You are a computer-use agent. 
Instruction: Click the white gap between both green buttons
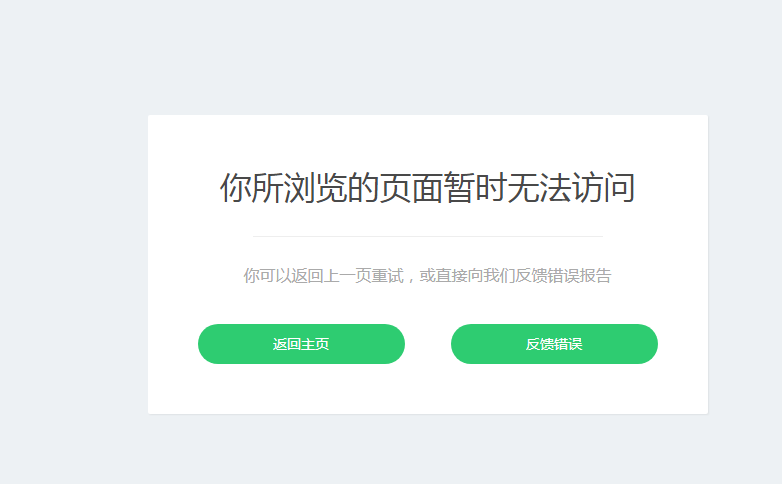point(428,344)
